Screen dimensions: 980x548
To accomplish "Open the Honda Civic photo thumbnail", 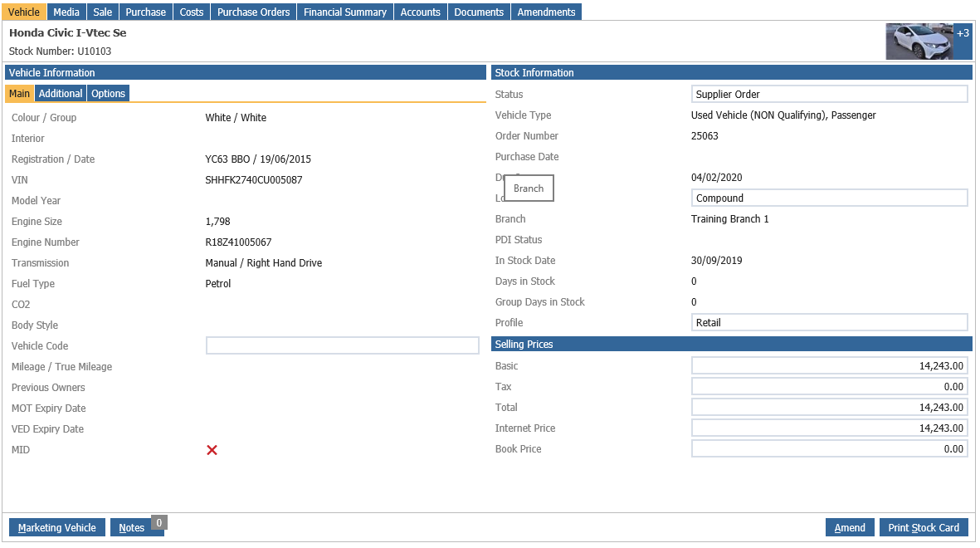I will pyautogui.click(x=919, y=42).
